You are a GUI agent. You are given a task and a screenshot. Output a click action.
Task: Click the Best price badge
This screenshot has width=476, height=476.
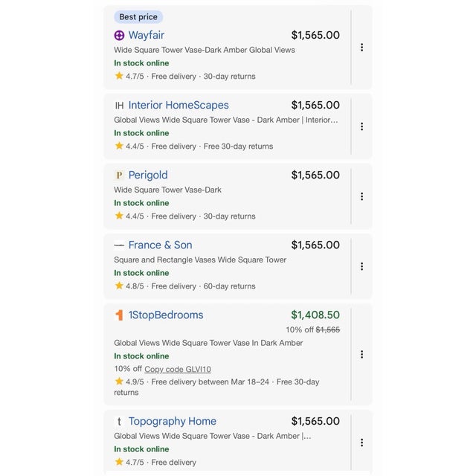(138, 17)
